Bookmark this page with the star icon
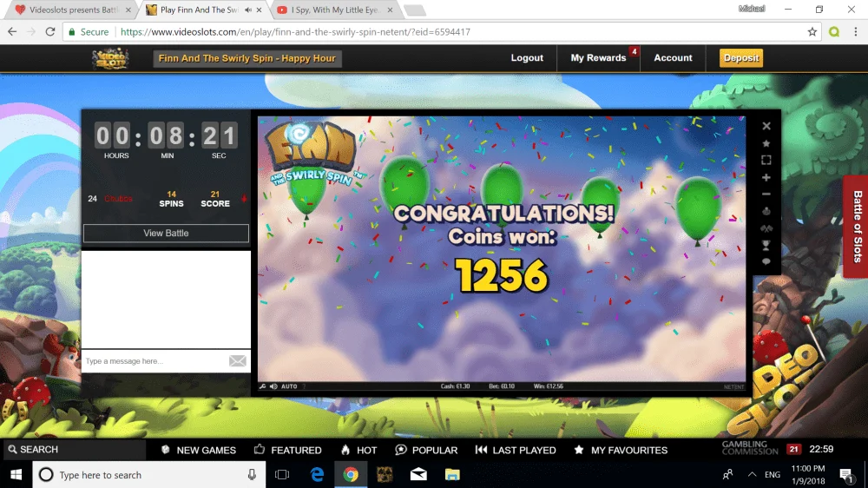868x488 pixels. 812,32
